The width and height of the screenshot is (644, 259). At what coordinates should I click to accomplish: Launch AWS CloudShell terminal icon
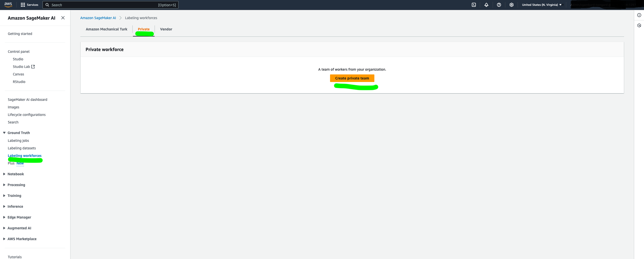(474, 5)
